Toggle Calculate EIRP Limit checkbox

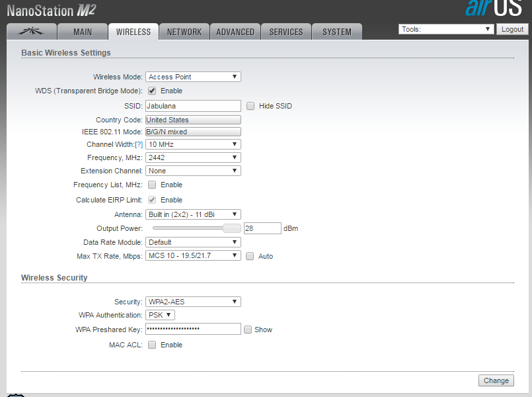(x=152, y=200)
